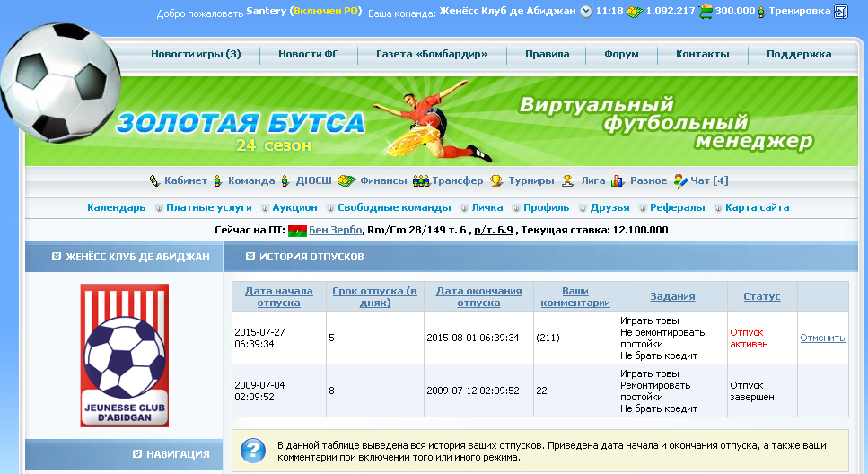Open the Аукцион submenu link

coord(294,207)
